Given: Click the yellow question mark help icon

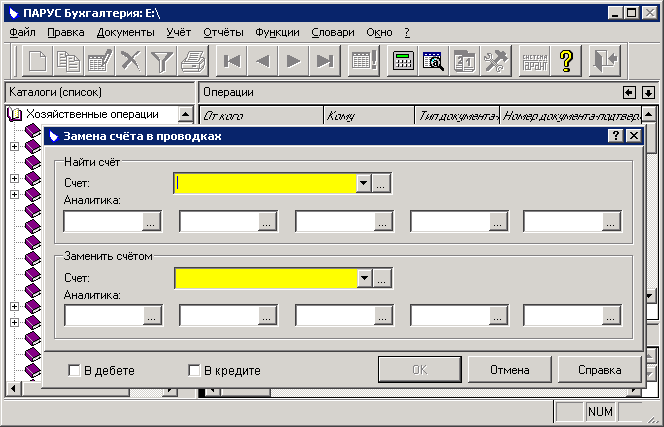Looking at the screenshot, I should pos(565,60).
